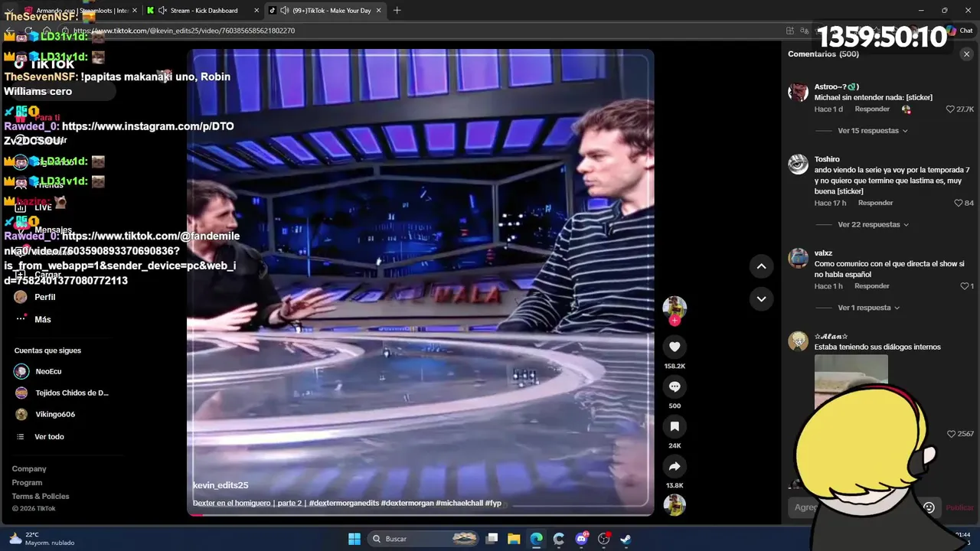Click the Comentarios (500) heading
Viewport: 980px width, 551px height.
823,54
